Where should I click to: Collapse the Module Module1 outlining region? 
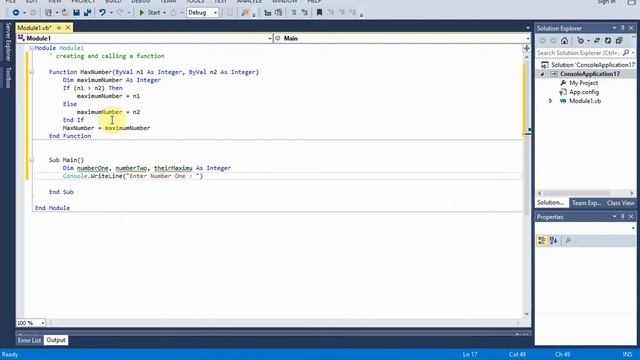(x=31, y=48)
